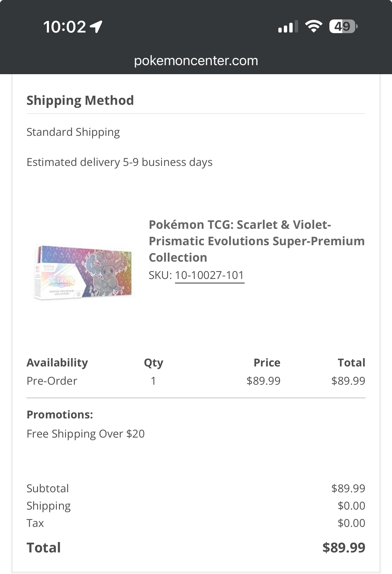Click the Subtotal amount $89.99
This screenshot has width=392, height=574.
click(348, 488)
